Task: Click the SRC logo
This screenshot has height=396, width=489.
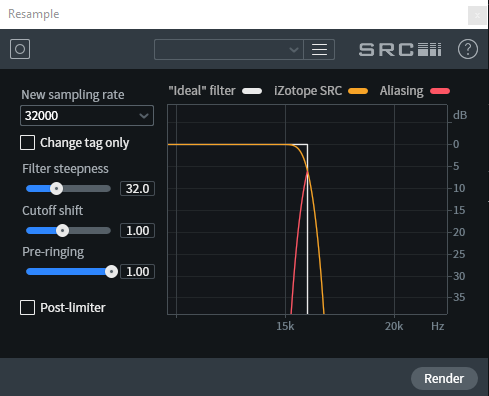Action: coord(400,50)
